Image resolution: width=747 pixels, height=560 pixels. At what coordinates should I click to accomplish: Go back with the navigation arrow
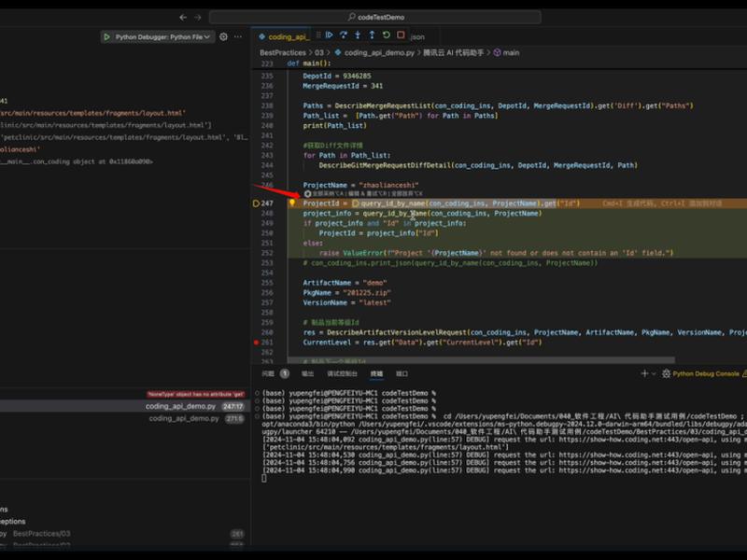pyautogui.click(x=183, y=17)
